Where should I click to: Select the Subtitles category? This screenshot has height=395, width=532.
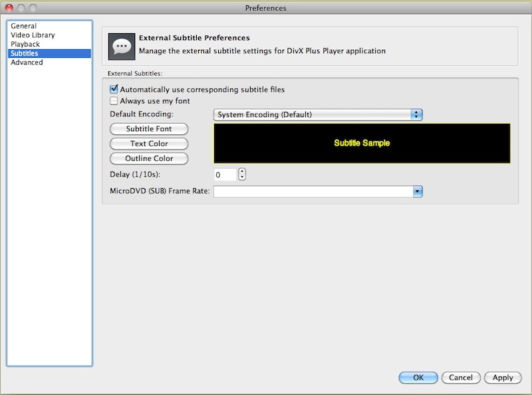click(x=25, y=53)
